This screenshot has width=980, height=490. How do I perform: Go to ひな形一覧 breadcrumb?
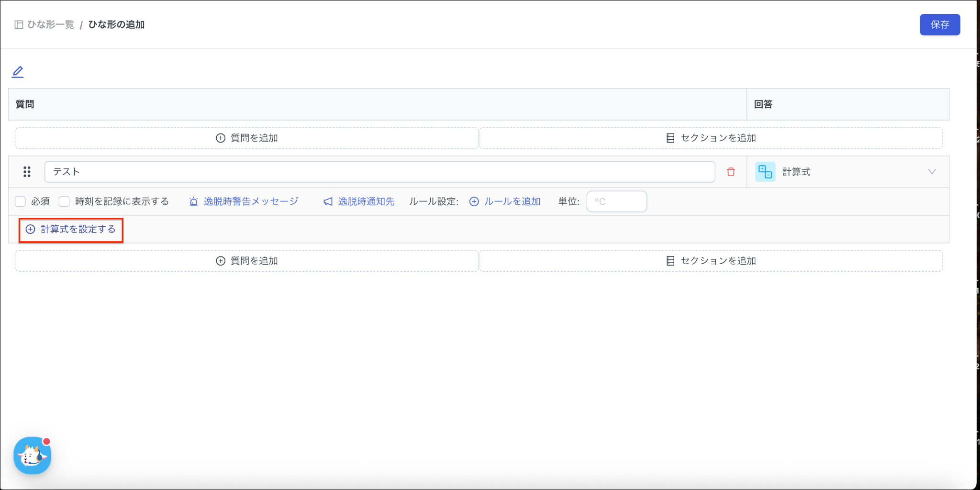[x=51, y=25]
